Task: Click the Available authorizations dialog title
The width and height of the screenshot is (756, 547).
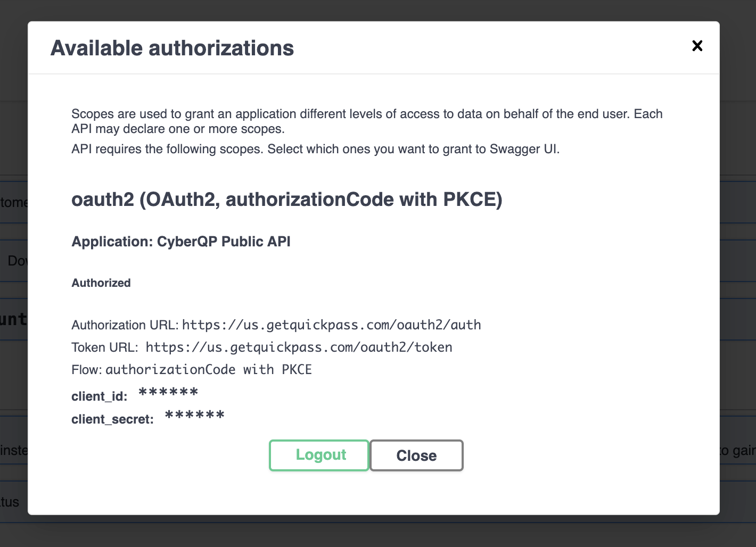Action: point(172,48)
